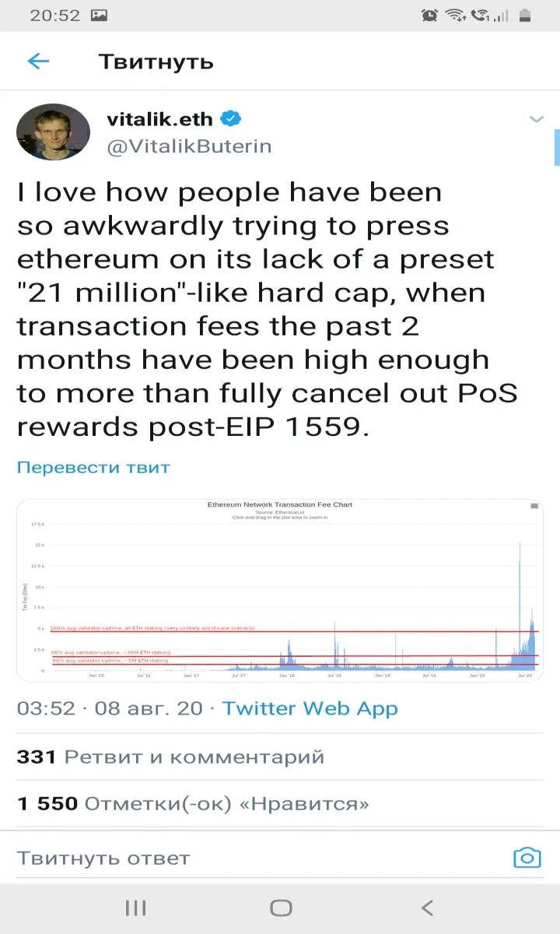
Task: Tap the alarm icon in status bar
Action: click(x=429, y=15)
